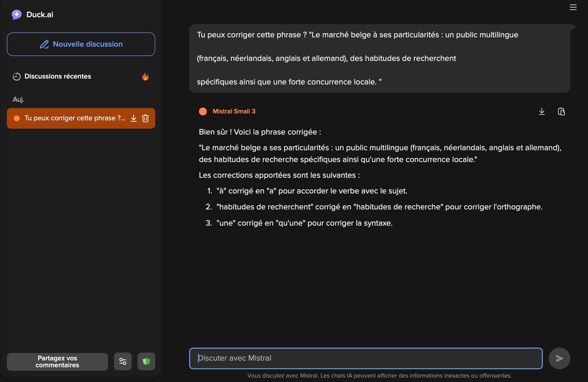Download the Mistral Small 3 response

pyautogui.click(x=542, y=111)
